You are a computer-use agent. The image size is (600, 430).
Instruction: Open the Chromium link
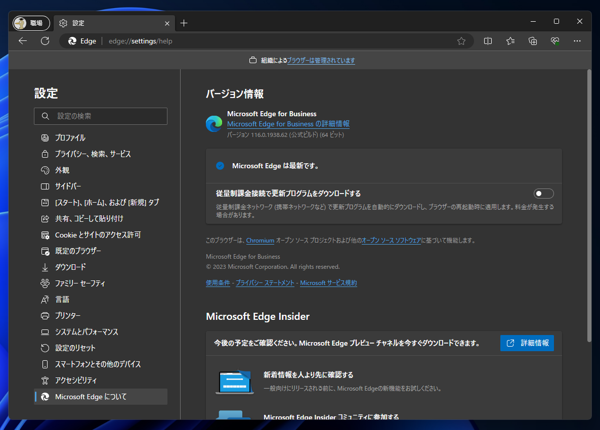click(260, 241)
